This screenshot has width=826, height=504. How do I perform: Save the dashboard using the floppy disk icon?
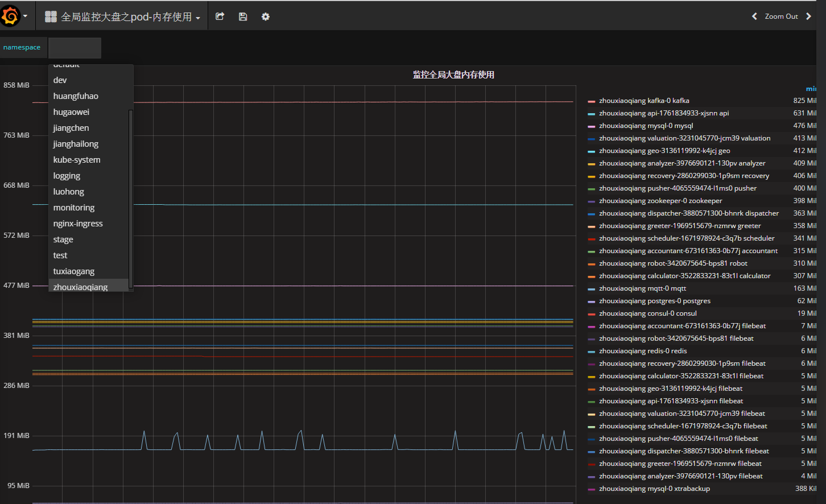coord(243,16)
